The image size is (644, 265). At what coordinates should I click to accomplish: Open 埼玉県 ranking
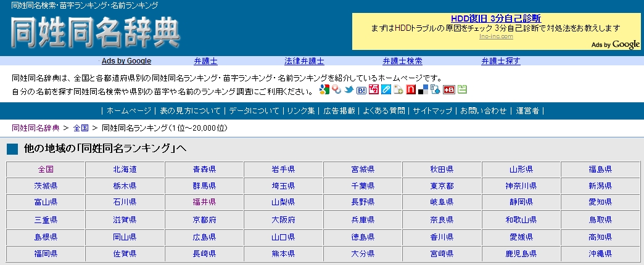283,186
